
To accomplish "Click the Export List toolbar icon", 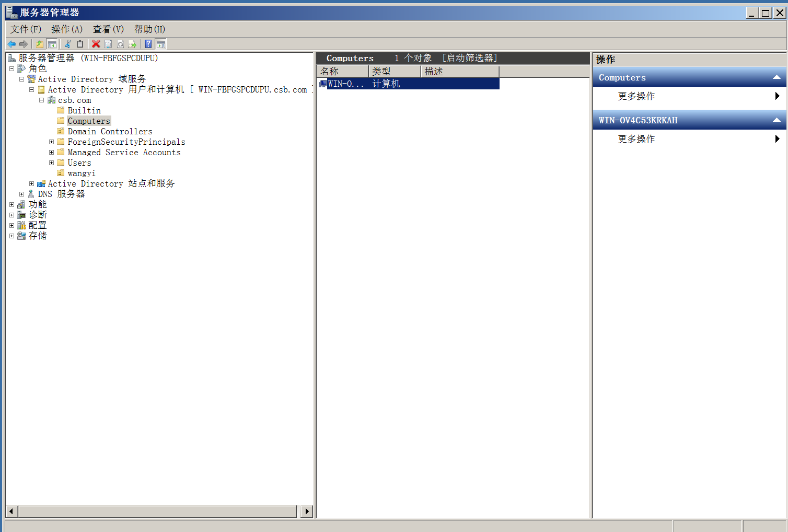I will pyautogui.click(x=133, y=44).
